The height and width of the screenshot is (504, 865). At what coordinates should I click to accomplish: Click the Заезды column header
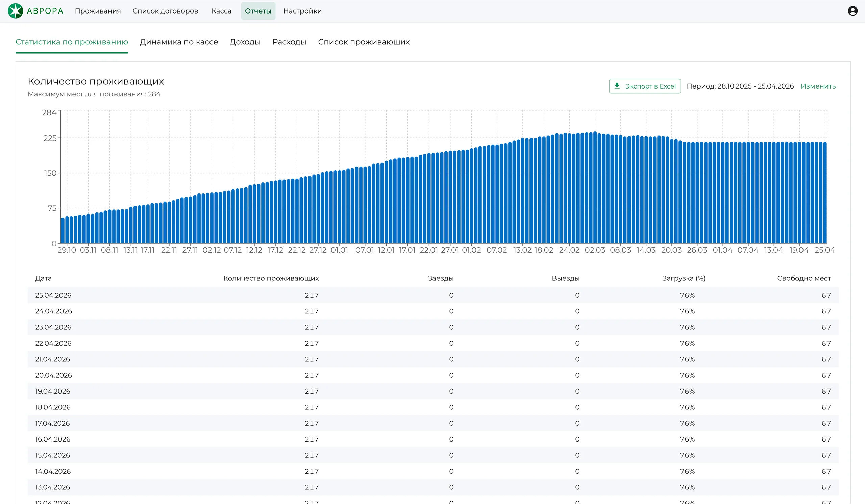[441, 278]
